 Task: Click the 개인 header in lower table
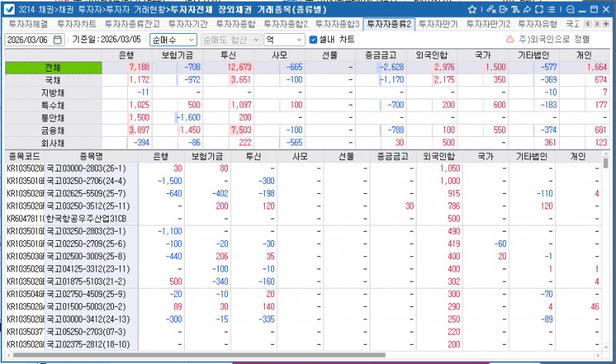coord(578,156)
